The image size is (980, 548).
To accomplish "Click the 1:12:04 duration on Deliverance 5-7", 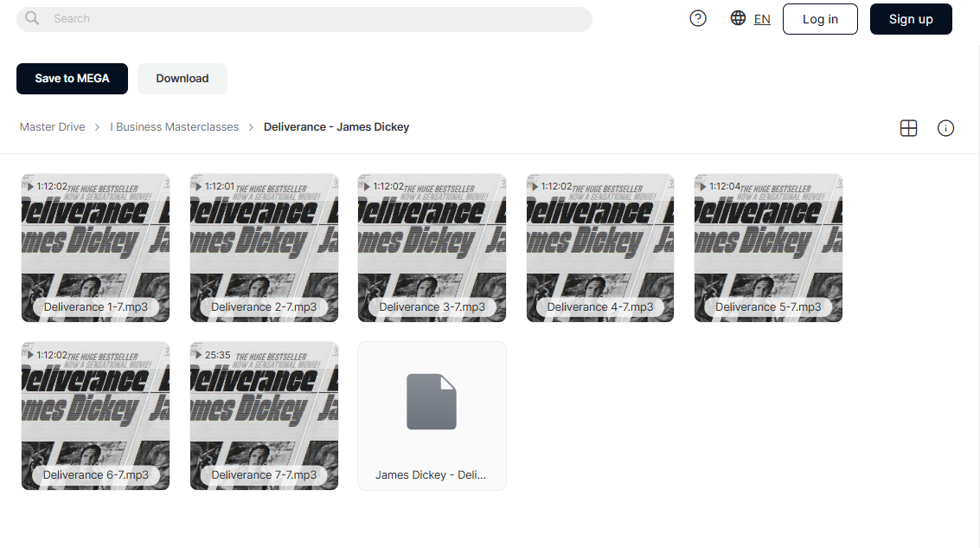I will click(724, 186).
